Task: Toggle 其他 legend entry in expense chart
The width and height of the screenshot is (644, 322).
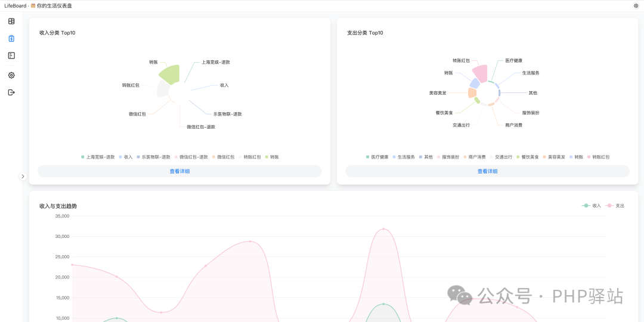Action: 426,157
